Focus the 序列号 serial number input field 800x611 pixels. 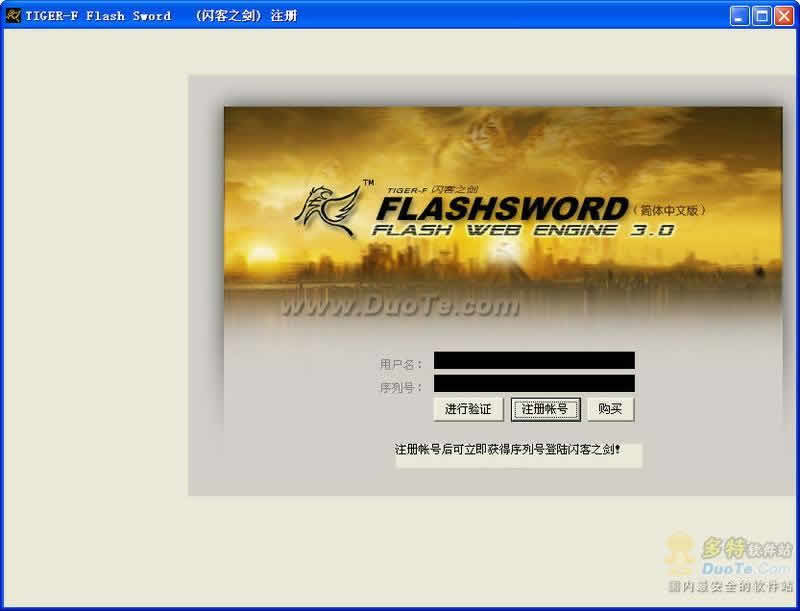pyautogui.click(x=534, y=384)
